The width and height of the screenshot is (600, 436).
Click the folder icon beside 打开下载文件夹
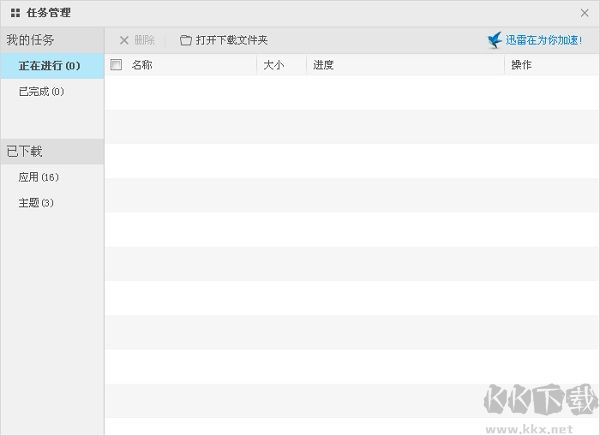[186, 40]
